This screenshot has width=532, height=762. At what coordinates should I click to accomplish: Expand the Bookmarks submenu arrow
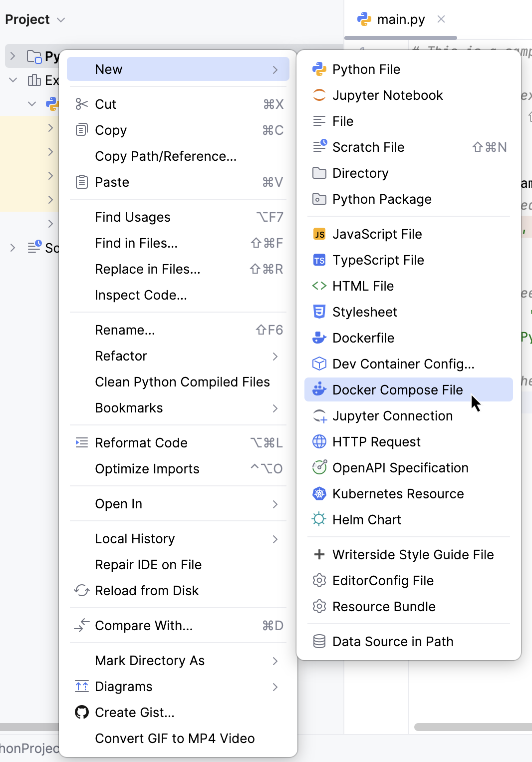pyautogui.click(x=275, y=408)
